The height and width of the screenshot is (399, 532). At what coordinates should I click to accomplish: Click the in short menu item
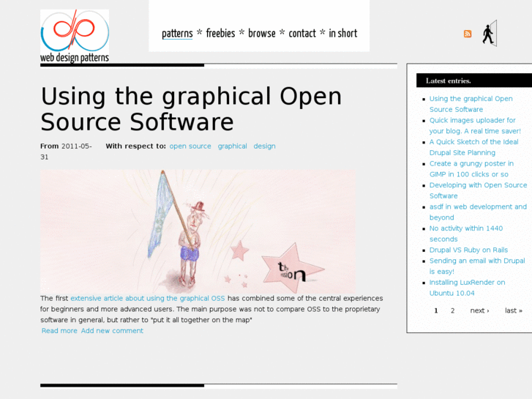coord(343,33)
